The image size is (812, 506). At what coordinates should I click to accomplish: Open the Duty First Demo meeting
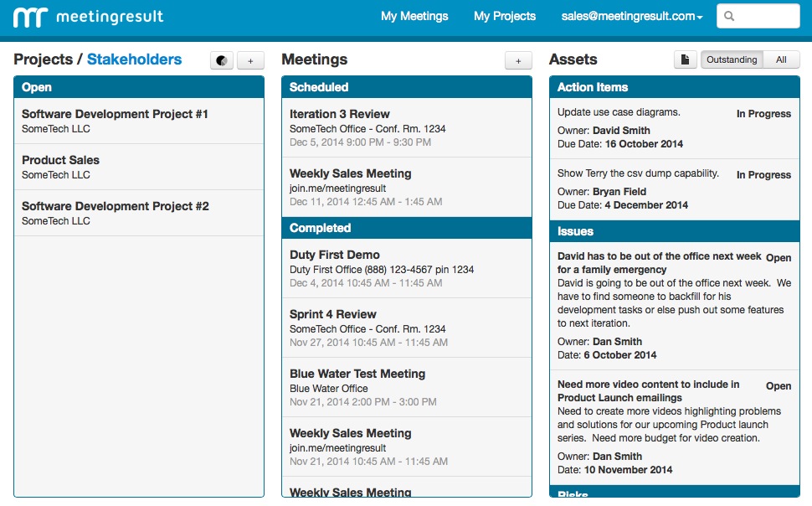tap(407, 268)
